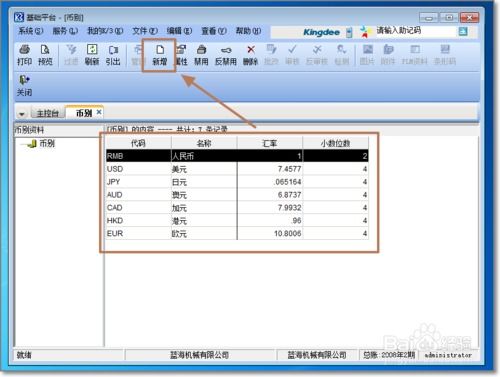Click the 总账:2008年2期 status entry
The image size is (500, 377).
click(x=389, y=355)
